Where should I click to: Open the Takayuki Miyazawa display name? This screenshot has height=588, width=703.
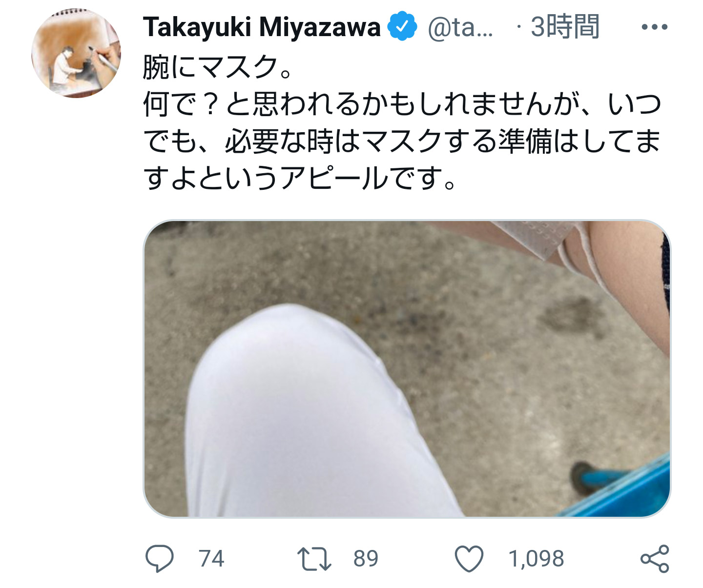(x=262, y=27)
